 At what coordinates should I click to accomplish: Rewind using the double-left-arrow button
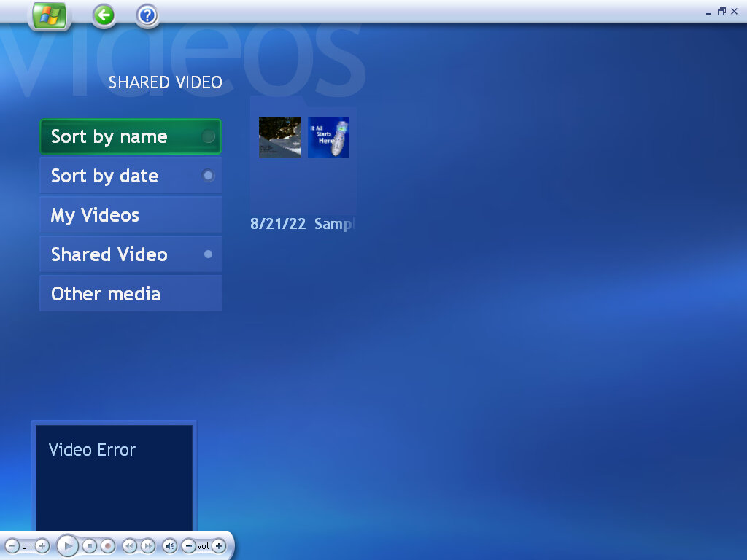click(129, 545)
